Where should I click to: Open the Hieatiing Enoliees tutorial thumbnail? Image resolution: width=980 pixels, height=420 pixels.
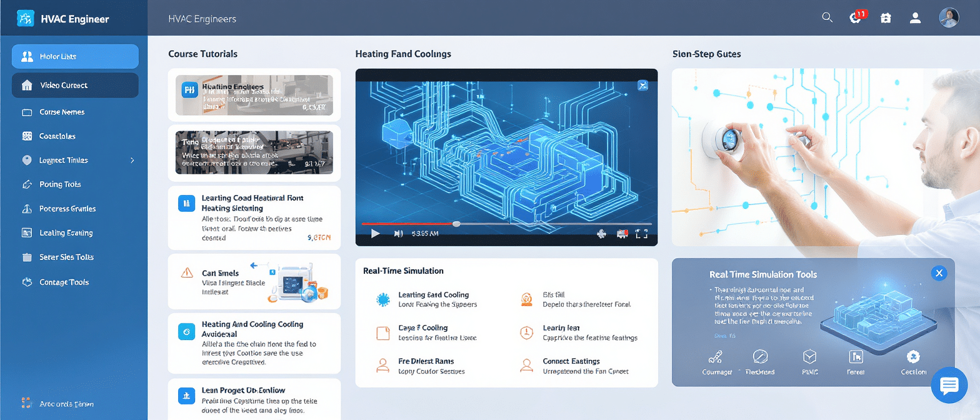[x=254, y=95]
